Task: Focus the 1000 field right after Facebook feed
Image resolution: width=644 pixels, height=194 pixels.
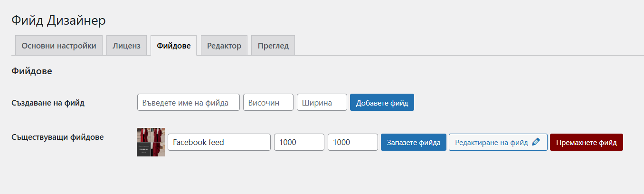Action: pyautogui.click(x=299, y=142)
